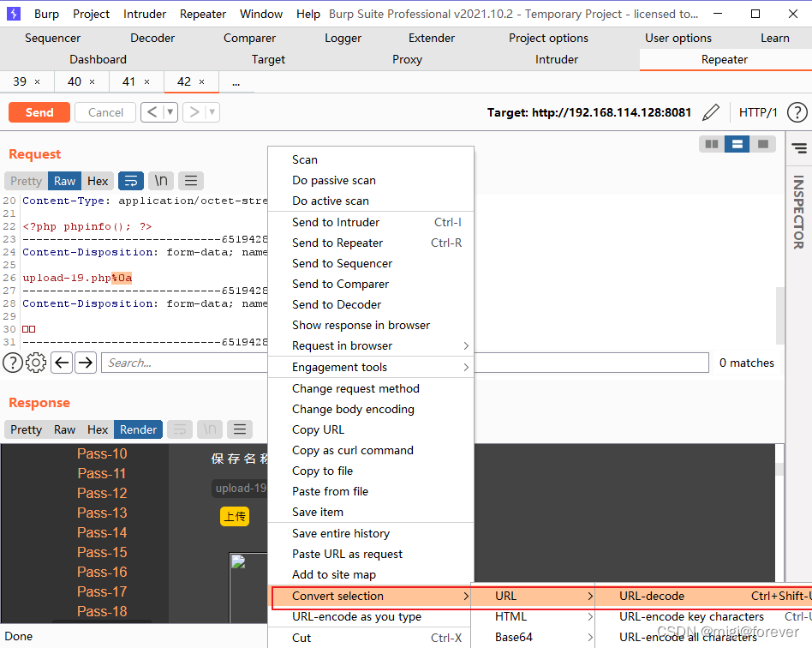This screenshot has width=812, height=648.
Task: Click the Pass-15 link
Action: tap(102, 552)
